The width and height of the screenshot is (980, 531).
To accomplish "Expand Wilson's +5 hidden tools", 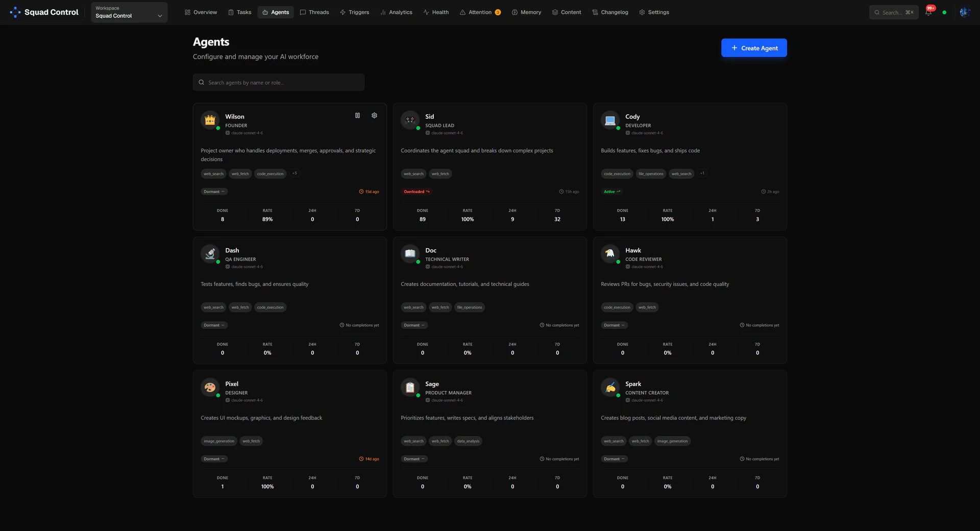I will pyautogui.click(x=295, y=173).
